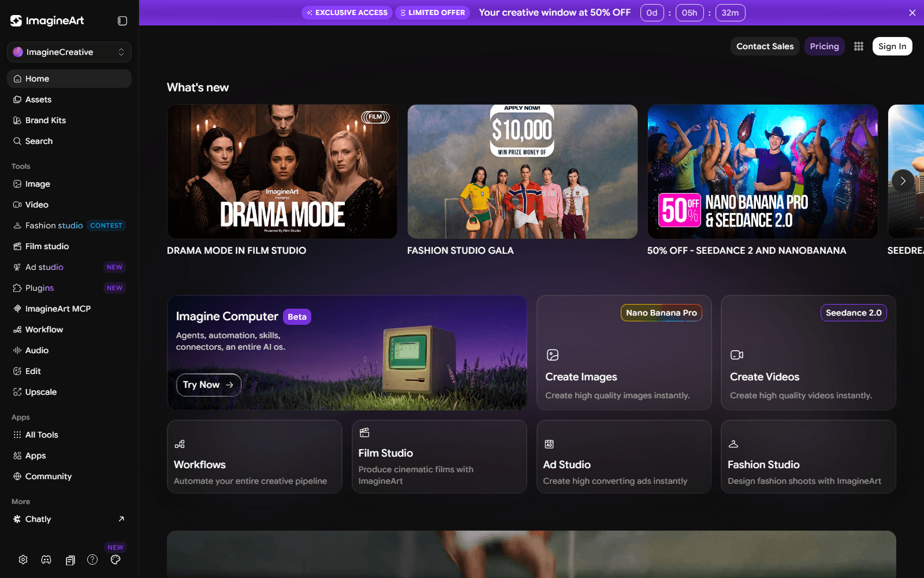Select the Video tool icon
The image size is (924, 578).
tap(17, 205)
